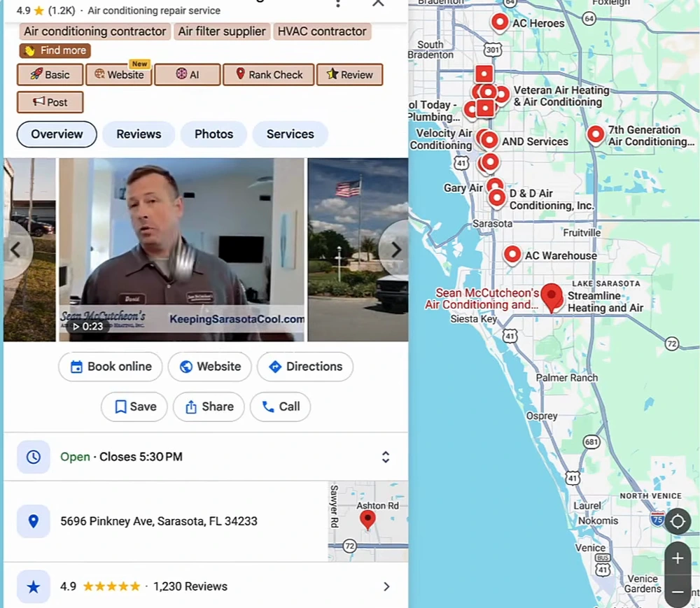This screenshot has height=608, width=700.
Task: Open the Basic audit tool
Action: [50, 74]
